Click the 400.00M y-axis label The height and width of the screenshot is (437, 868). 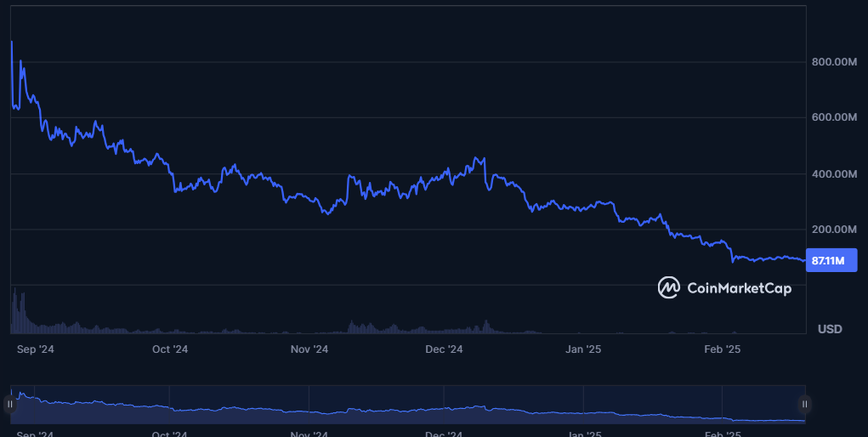pos(834,174)
